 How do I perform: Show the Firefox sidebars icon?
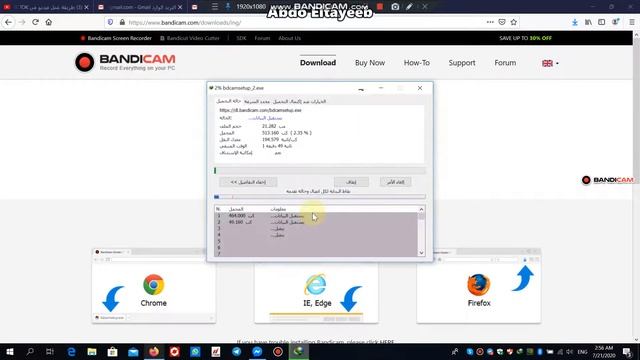coord(602,22)
